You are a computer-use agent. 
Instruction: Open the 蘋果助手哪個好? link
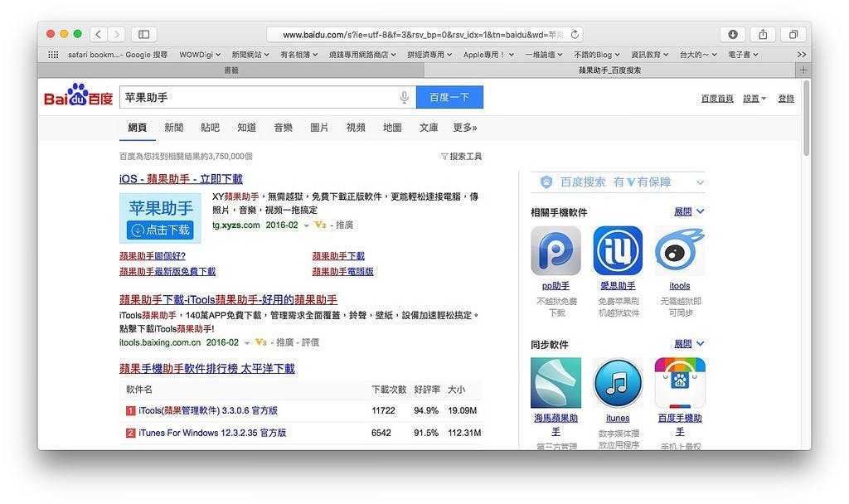153,255
